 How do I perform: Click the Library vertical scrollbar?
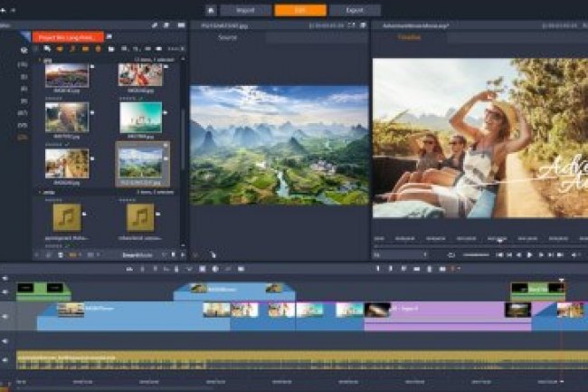point(183,139)
